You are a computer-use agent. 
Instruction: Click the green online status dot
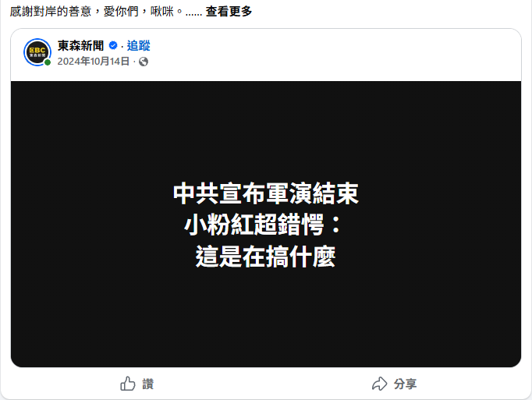[48, 62]
